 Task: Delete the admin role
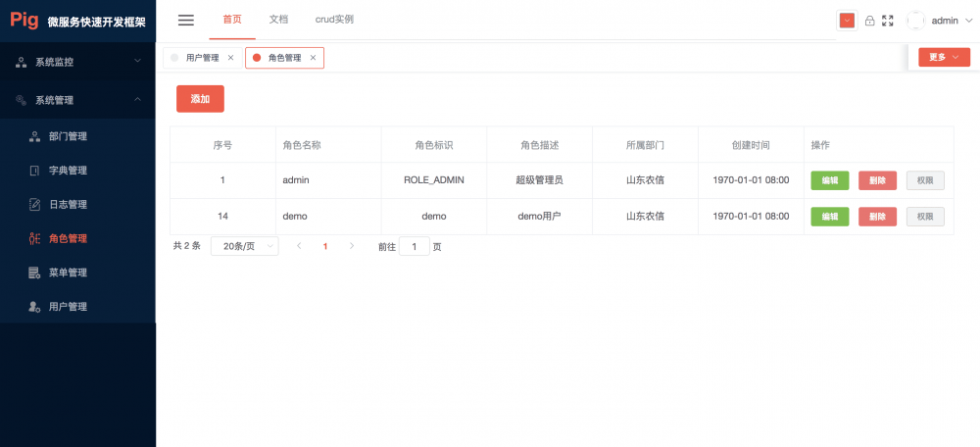[877, 180]
